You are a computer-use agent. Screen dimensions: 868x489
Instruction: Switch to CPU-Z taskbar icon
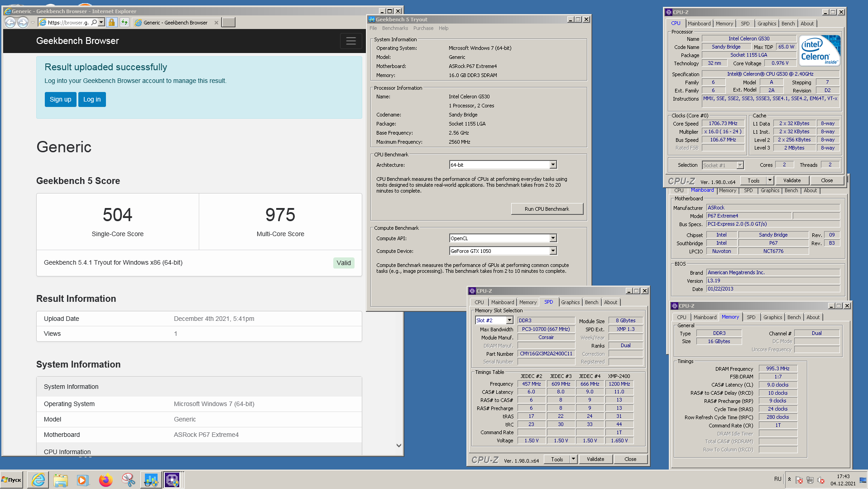tap(172, 480)
